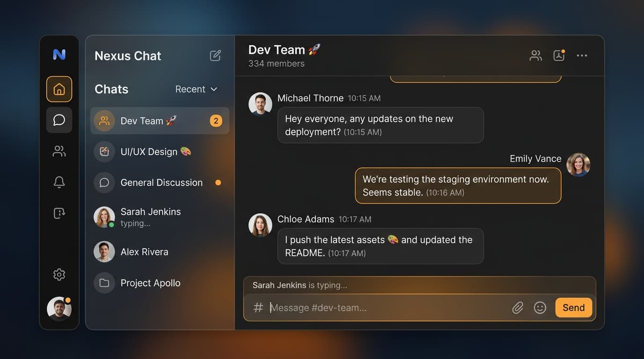Open the Project Apollo folder

point(160,283)
